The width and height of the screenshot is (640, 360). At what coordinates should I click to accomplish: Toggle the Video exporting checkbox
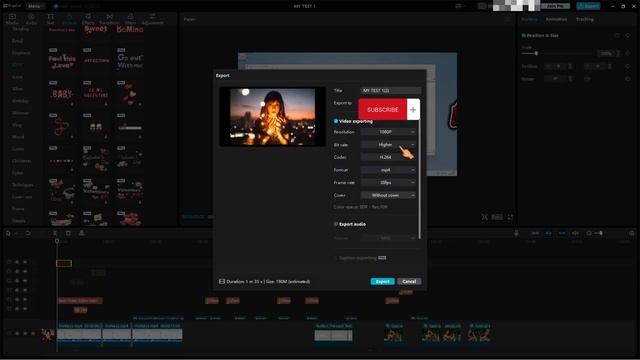pos(336,121)
